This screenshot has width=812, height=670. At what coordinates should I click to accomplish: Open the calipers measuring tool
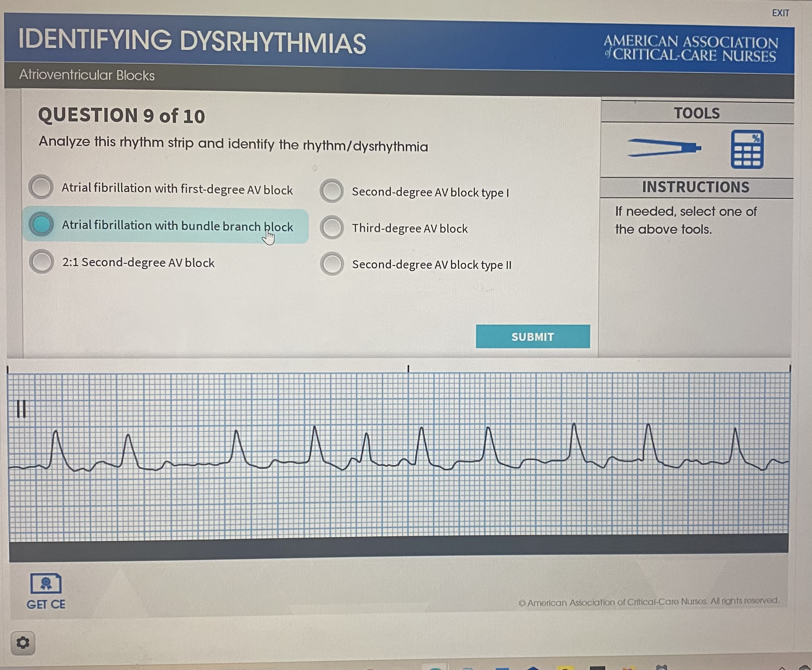664,148
